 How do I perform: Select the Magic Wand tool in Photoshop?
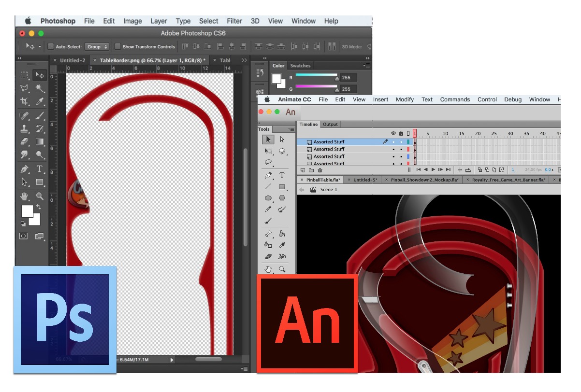tap(40, 88)
